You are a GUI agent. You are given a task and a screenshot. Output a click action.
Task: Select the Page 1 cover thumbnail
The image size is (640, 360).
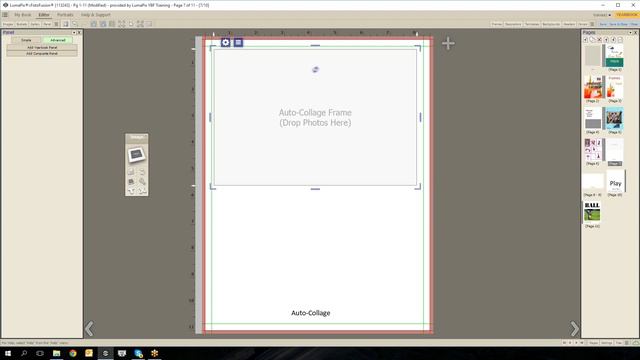pyautogui.click(x=614, y=56)
